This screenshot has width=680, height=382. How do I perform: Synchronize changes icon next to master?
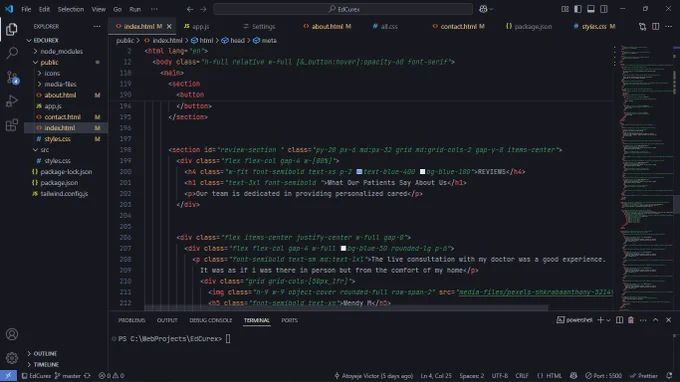[87, 375]
